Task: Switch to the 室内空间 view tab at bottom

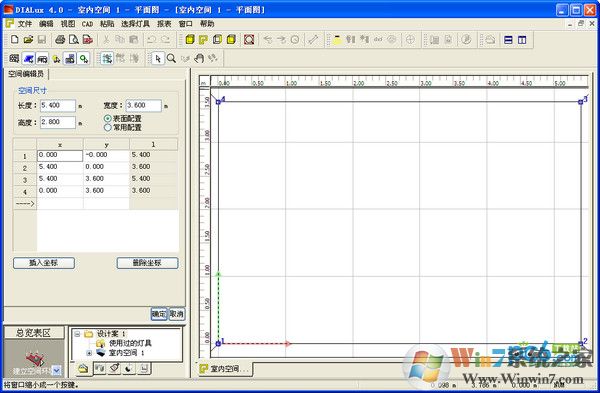Action: [x=226, y=369]
